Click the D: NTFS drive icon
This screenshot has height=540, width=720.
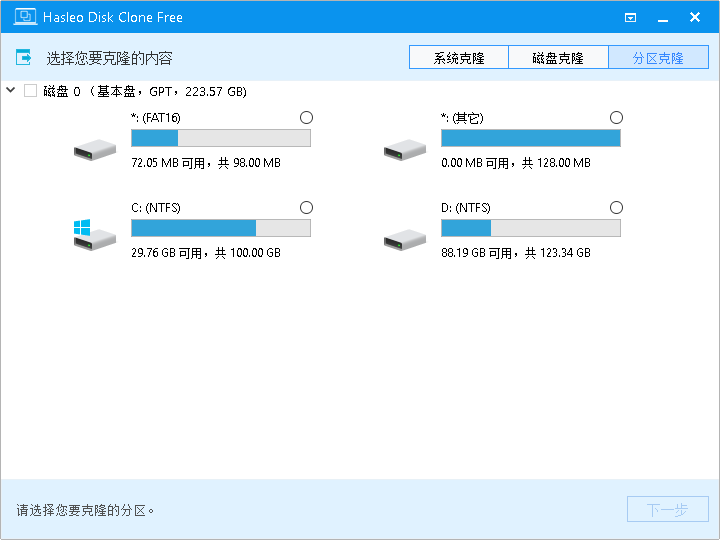(405, 240)
